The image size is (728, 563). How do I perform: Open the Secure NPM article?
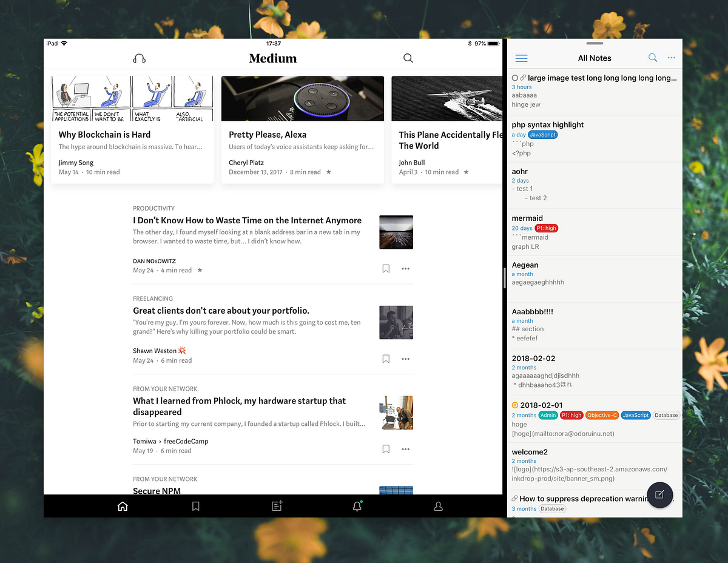click(157, 491)
